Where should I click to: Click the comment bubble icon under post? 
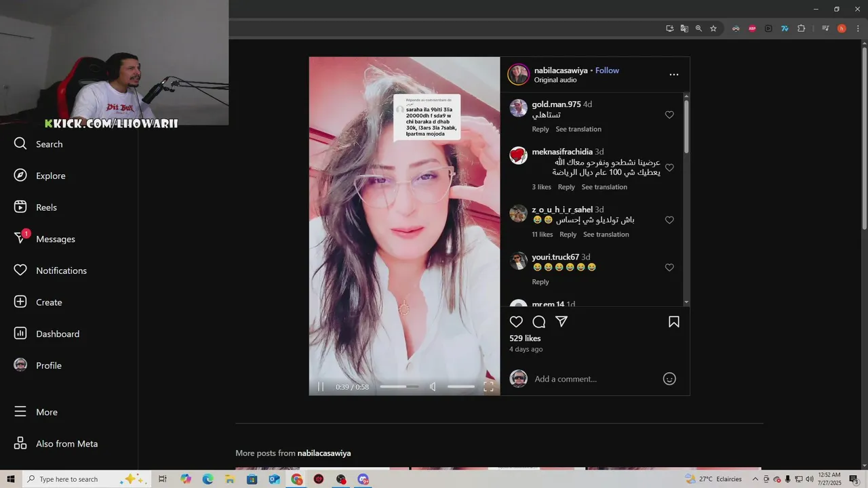click(x=539, y=322)
